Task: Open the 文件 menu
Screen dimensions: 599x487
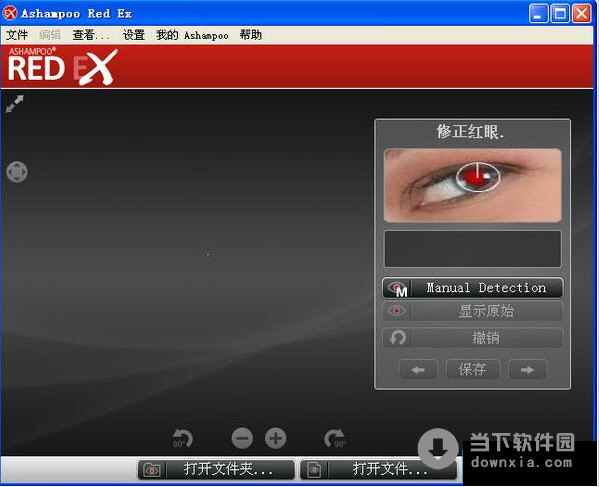Action: click(17, 35)
